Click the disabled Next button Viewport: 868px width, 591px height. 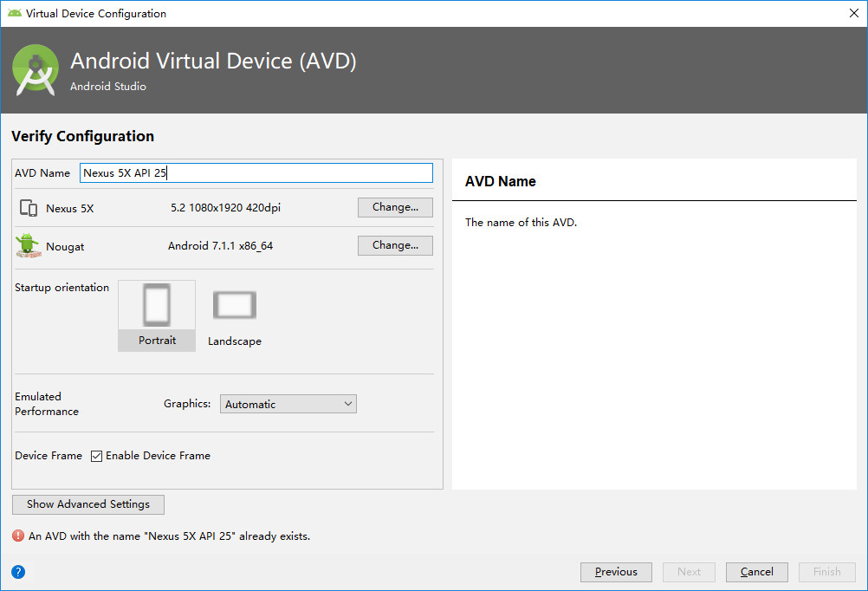point(690,572)
